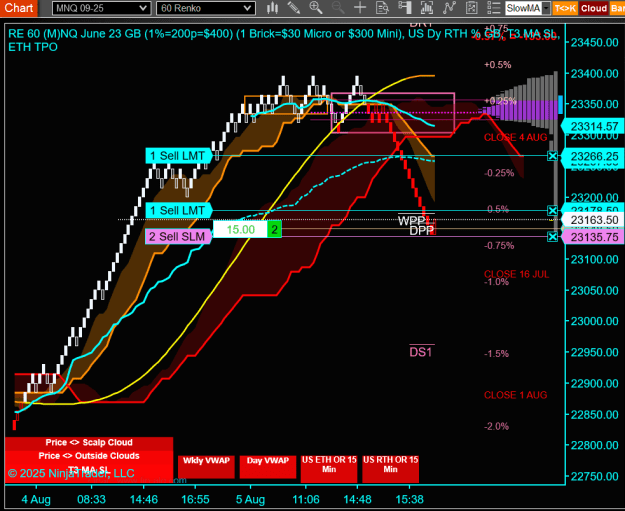The image size is (625, 511).
Task: Open the indicators line-graph icon
Action: pos(449,8)
